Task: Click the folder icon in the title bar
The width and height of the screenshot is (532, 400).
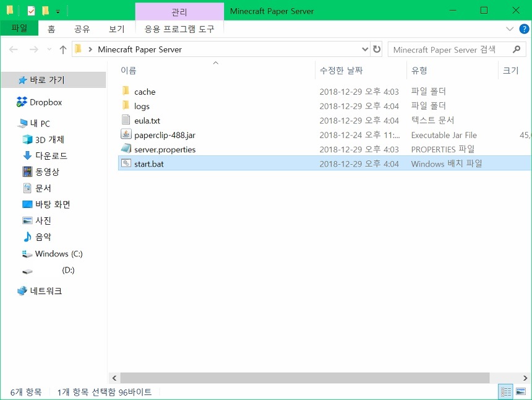Action: tap(10, 11)
